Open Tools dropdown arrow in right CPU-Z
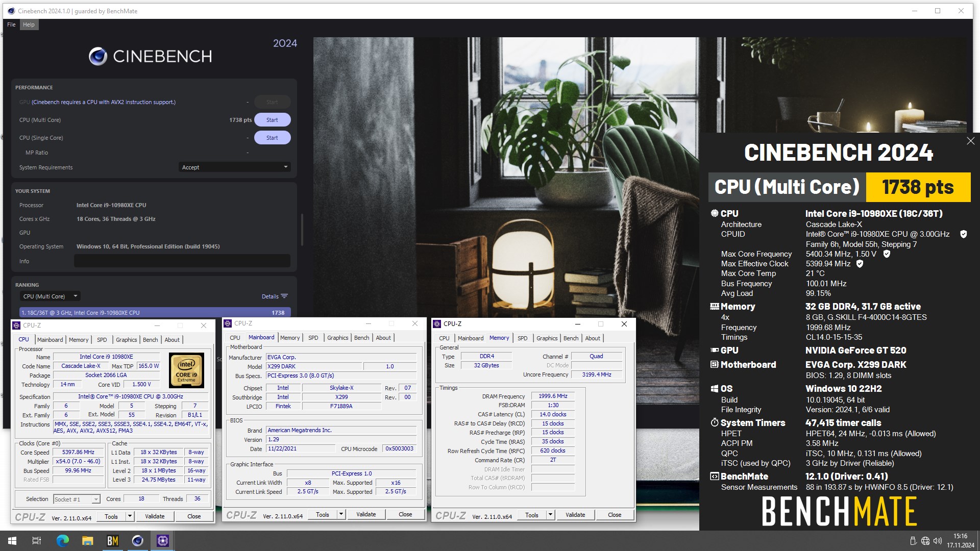 coord(550,515)
